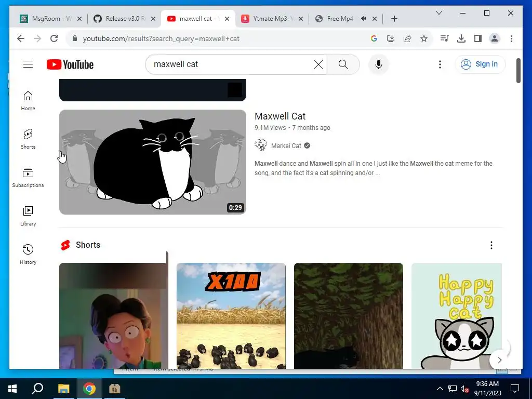Image resolution: width=532 pixels, height=399 pixels.
Task: Click the address bar URL
Action: click(x=161, y=38)
